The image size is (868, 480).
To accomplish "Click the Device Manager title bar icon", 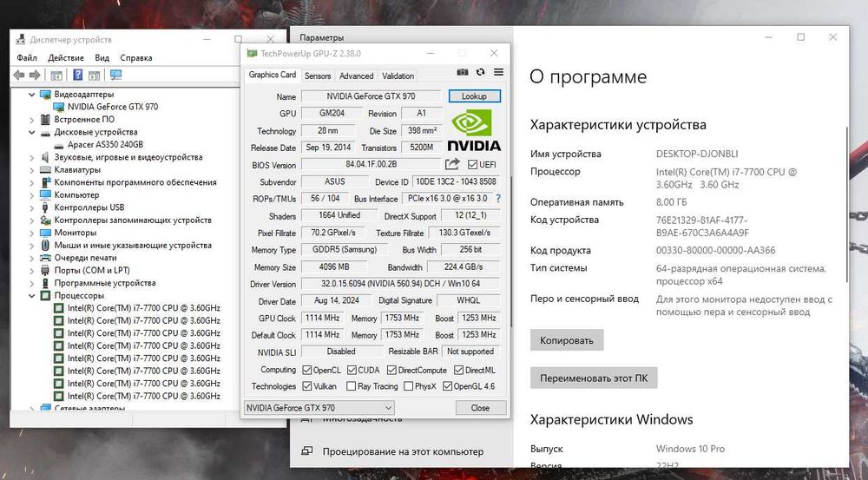I will [21, 39].
